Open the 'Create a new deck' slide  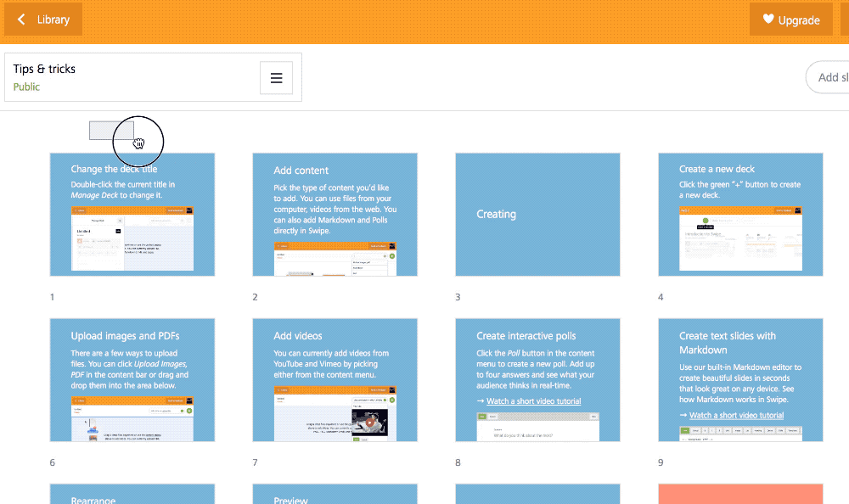740,215
